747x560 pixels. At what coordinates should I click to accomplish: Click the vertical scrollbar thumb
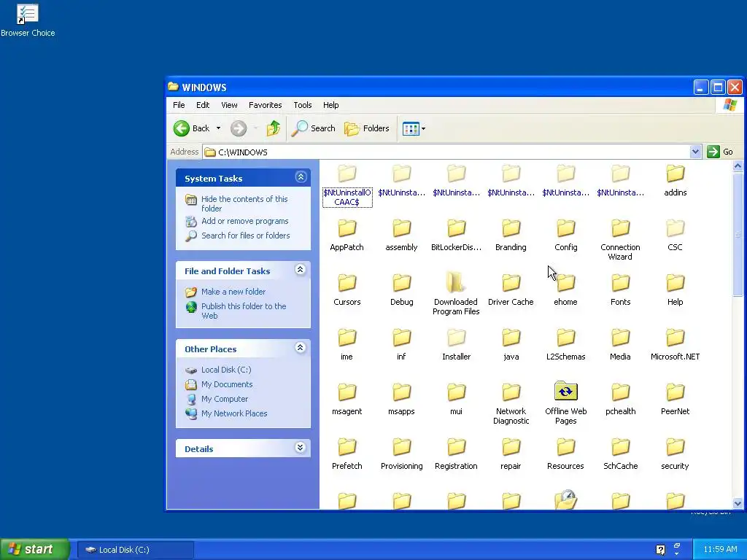(738, 234)
